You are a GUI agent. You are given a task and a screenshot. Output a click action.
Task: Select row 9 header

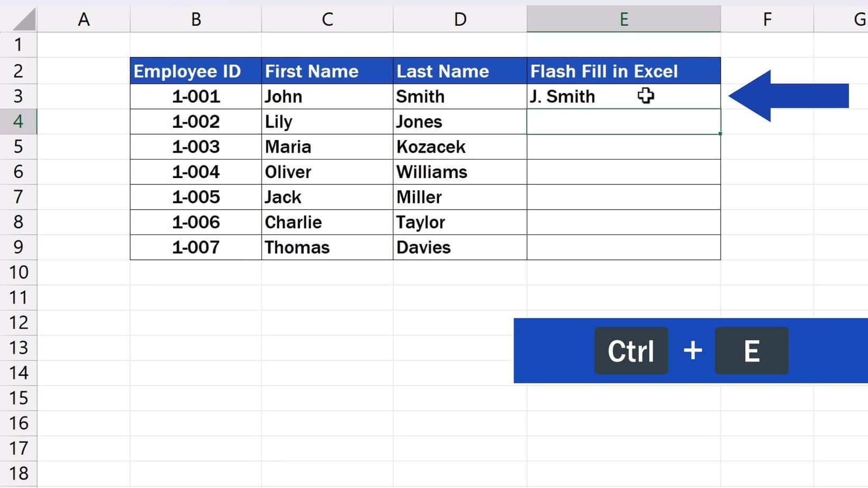pos(18,247)
